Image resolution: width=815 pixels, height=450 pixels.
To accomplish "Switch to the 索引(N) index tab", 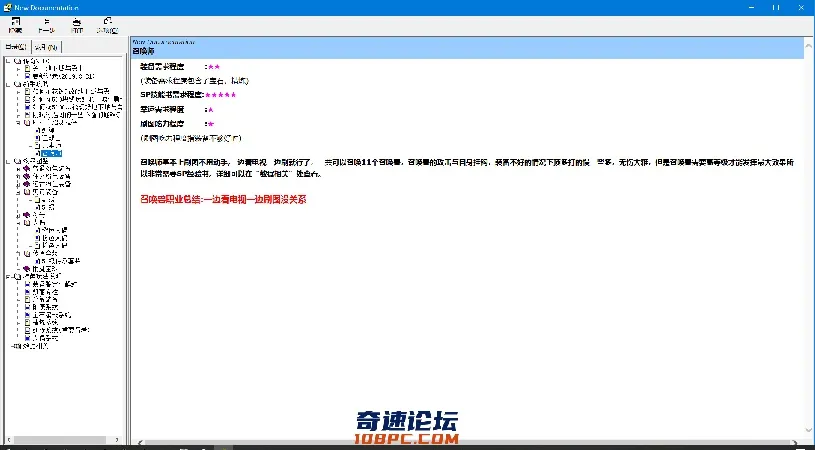I will click(x=46, y=48).
